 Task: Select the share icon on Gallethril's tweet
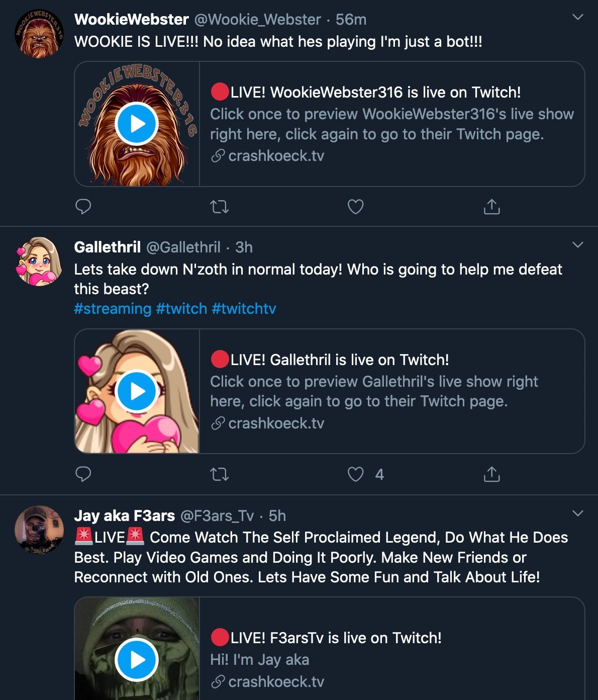tap(491, 473)
